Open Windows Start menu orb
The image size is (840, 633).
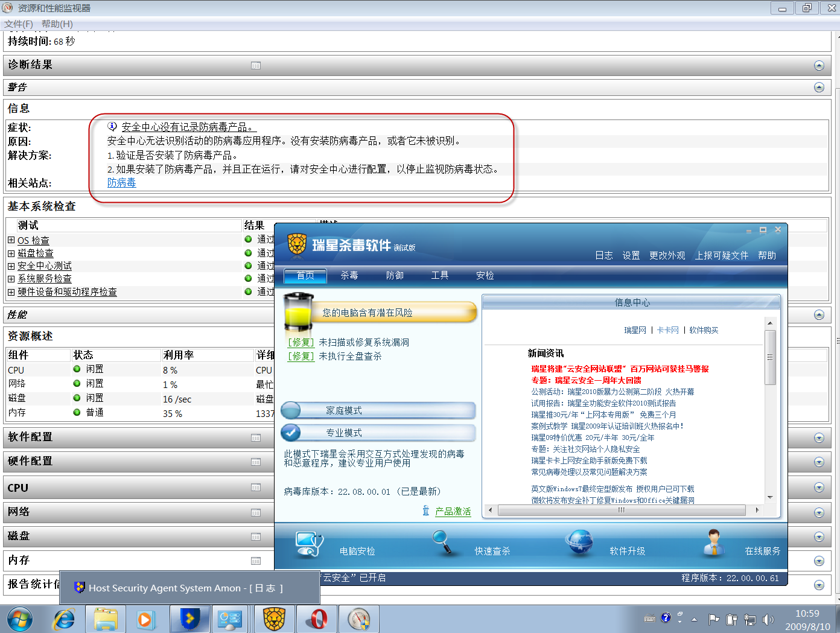point(20,619)
